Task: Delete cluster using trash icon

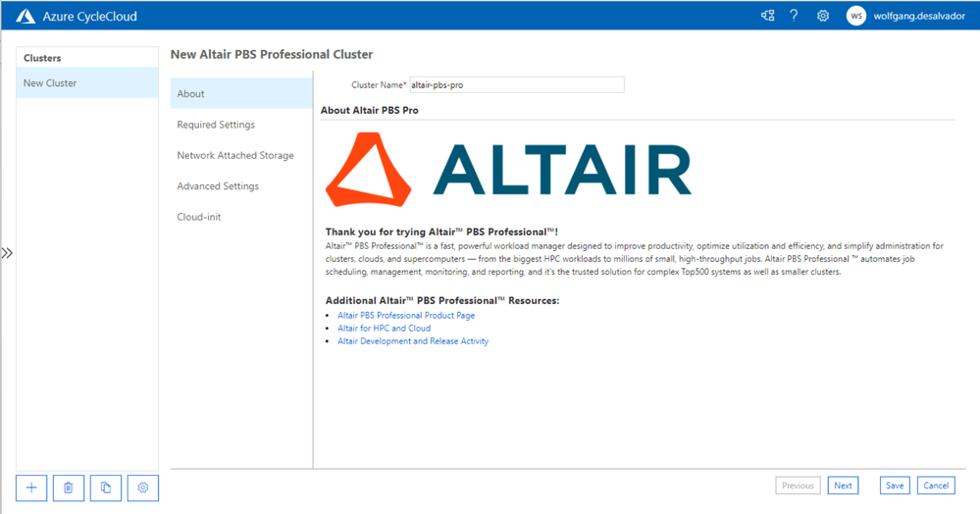Action: pos(69,488)
